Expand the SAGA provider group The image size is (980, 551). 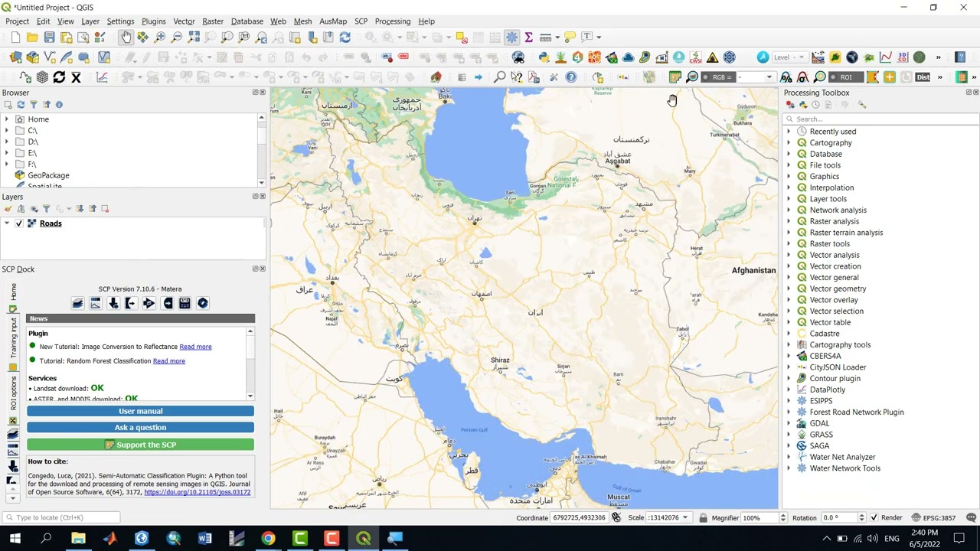[x=789, y=445]
